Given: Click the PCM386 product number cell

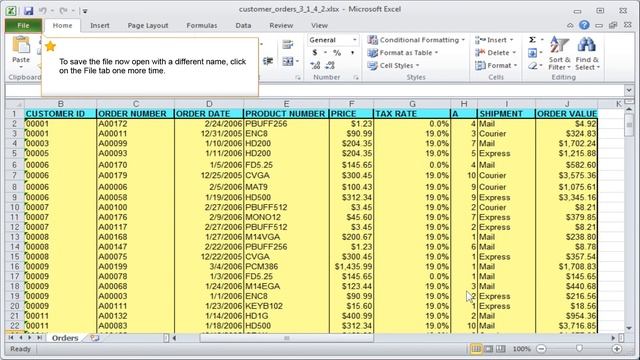Looking at the screenshot, I should [286, 267].
